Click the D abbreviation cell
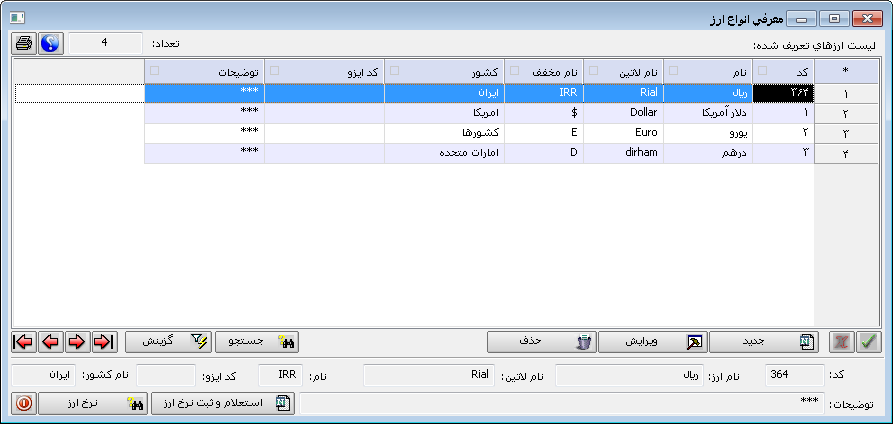 (544, 153)
